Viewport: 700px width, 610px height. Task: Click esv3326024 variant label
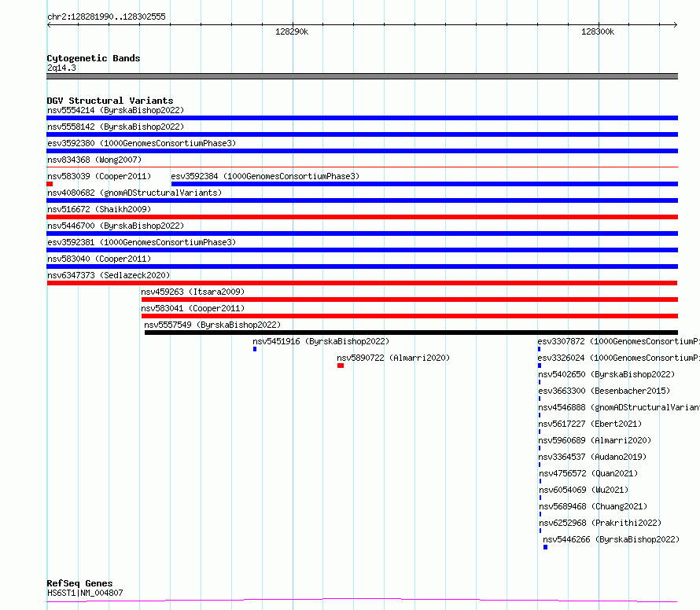[x=619, y=358]
